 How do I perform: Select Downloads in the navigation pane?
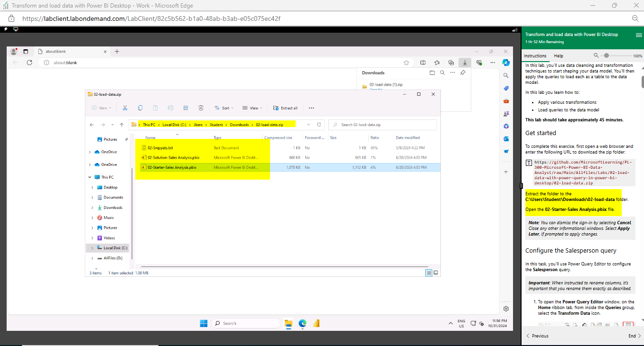tap(113, 208)
